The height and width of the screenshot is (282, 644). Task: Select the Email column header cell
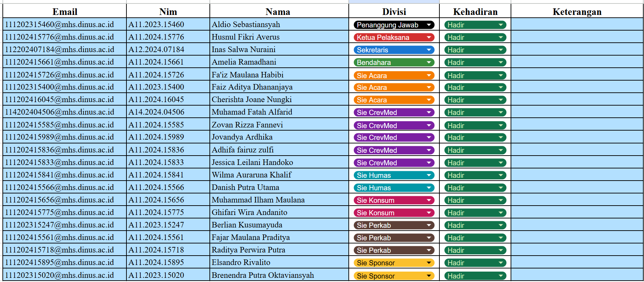click(65, 11)
